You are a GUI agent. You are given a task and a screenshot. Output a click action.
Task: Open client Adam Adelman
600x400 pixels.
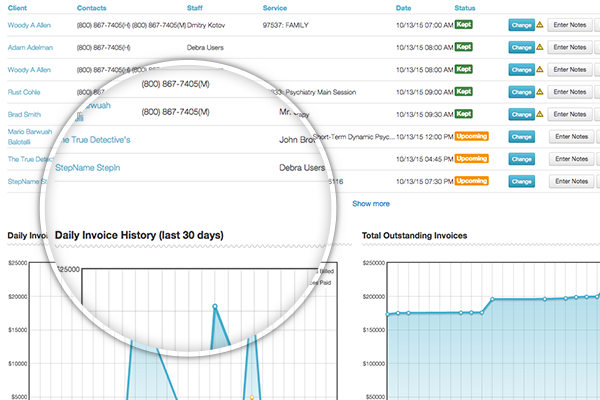pyautogui.click(x=30, y=47)
